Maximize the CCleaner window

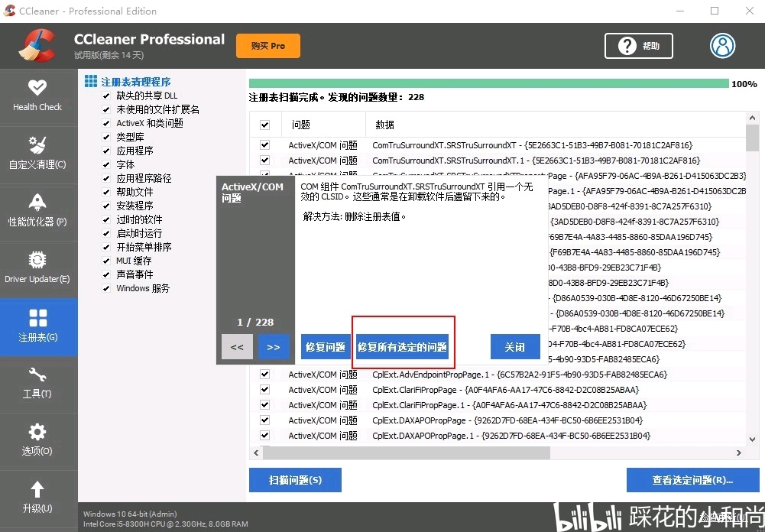715,11
